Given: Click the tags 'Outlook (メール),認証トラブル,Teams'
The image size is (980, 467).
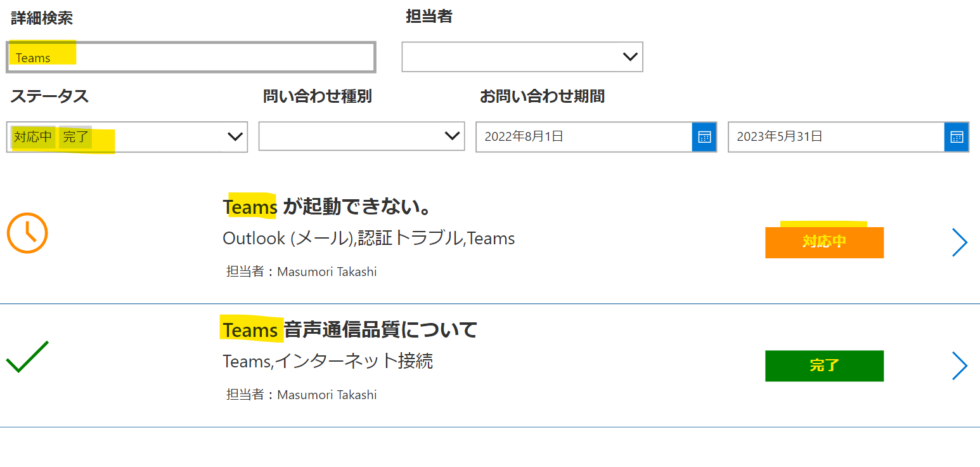Looking at the screenshot, I should click(369, 239).
